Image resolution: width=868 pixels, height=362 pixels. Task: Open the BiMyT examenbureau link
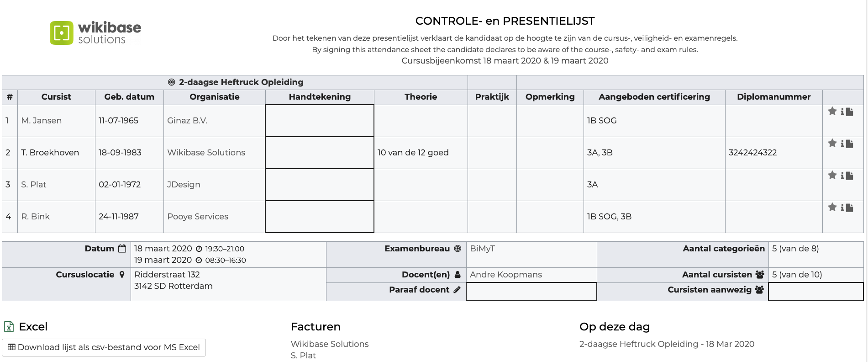[482, 249]
